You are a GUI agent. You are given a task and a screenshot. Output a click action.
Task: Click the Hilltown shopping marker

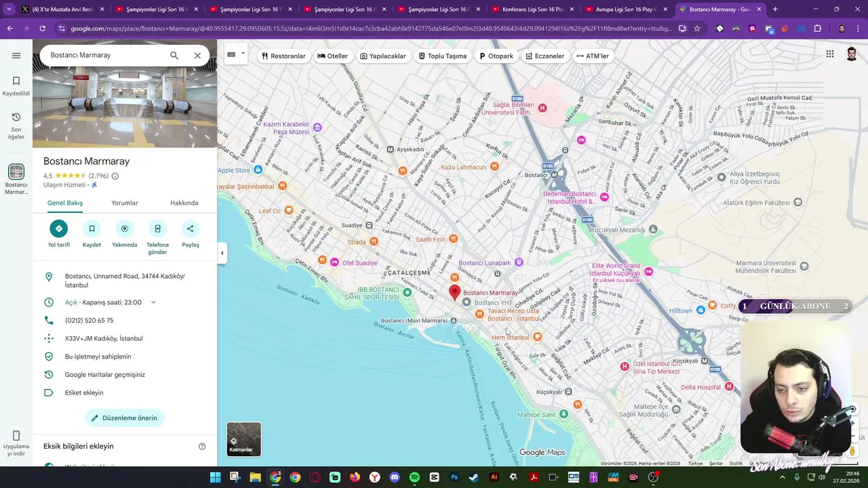click(701, 310)
